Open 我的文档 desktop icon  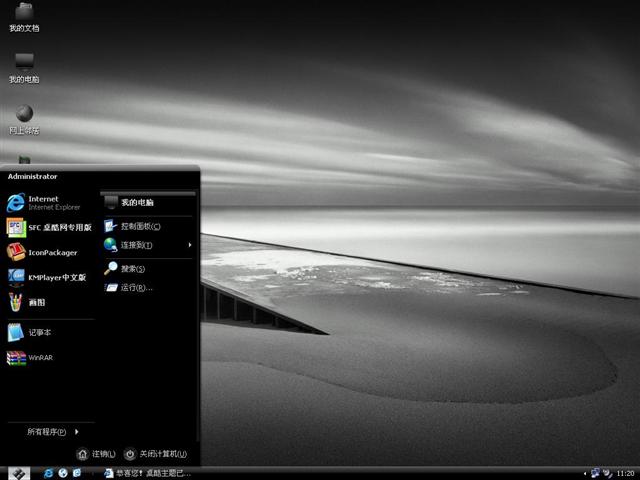[24, 17]
